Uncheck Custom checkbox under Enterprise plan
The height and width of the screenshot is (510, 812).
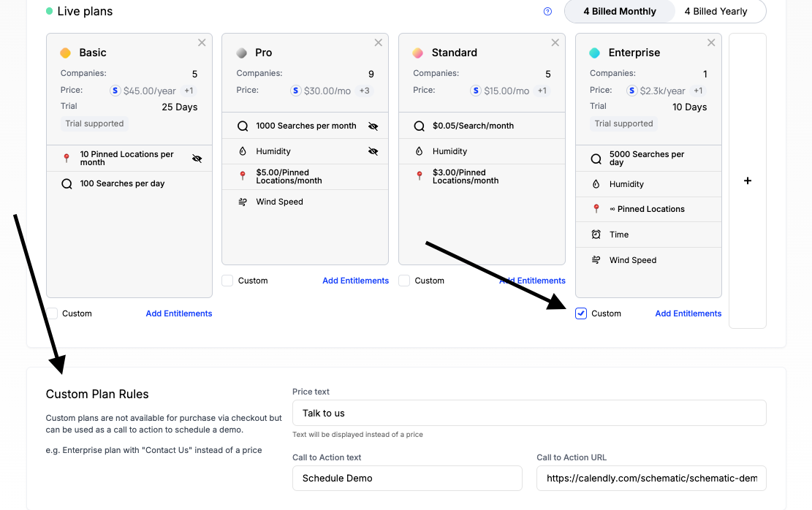tap(581, 313)
